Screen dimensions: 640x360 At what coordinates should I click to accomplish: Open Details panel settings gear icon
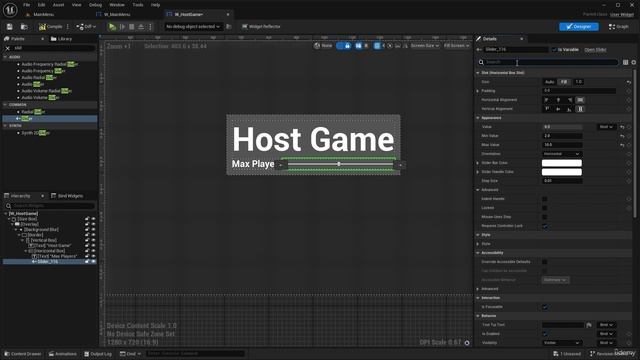(633, 62)
